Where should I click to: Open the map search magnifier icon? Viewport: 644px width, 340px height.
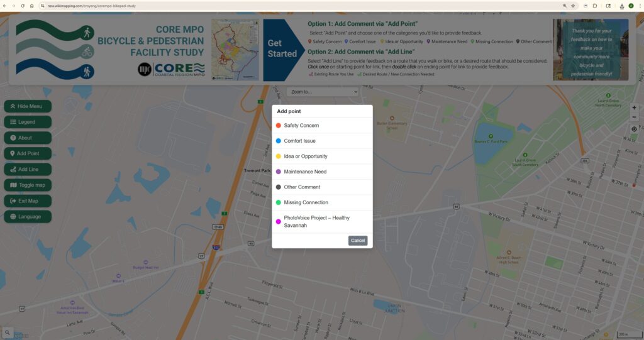click(8, 332)
